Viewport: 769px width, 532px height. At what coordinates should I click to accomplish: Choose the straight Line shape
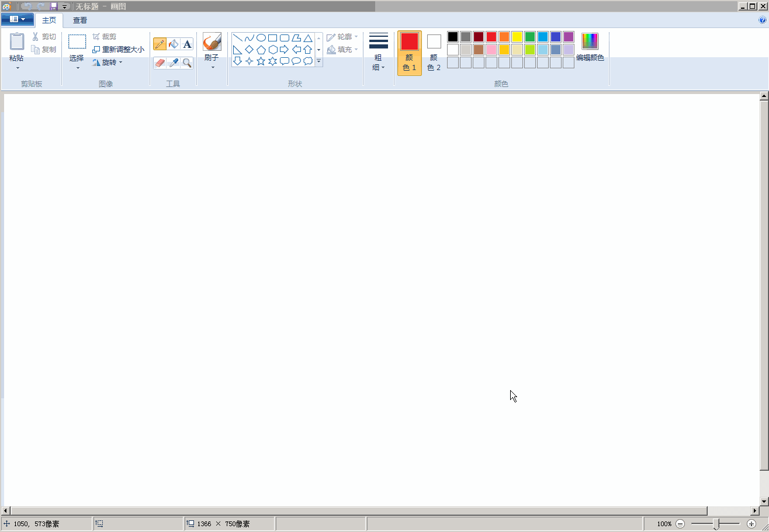[238, 38]
